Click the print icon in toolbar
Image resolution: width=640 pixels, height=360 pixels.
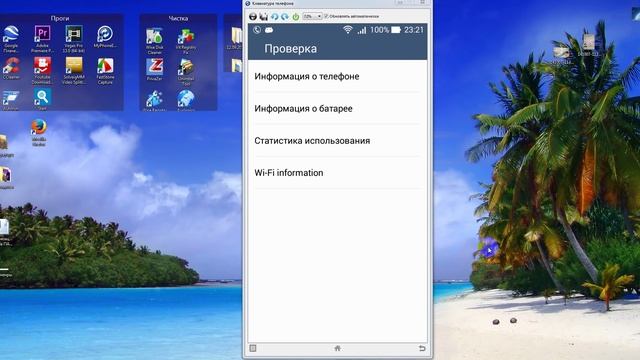click(x=253, y=16)
